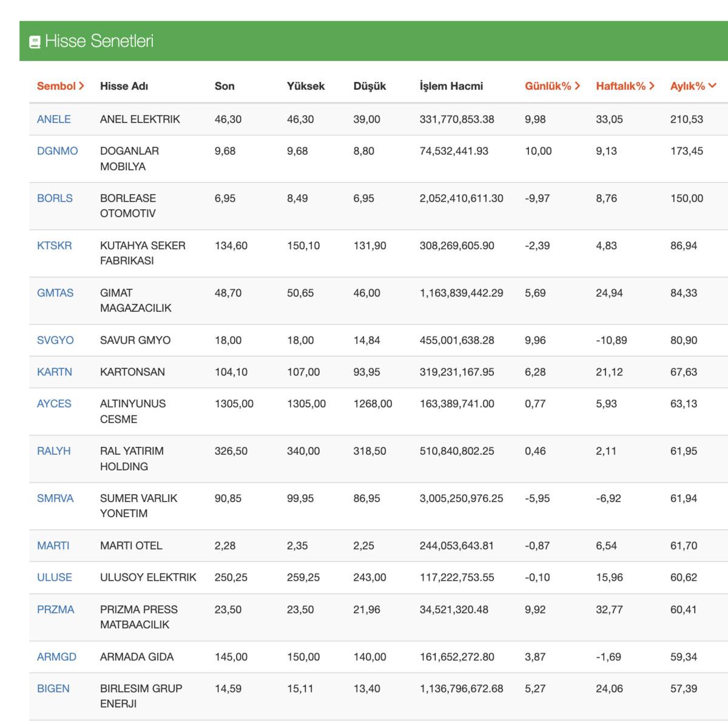The width and height of the screenshot is (728, 724).
Task: Open the ANELE stock link
Action: [53, 119]
